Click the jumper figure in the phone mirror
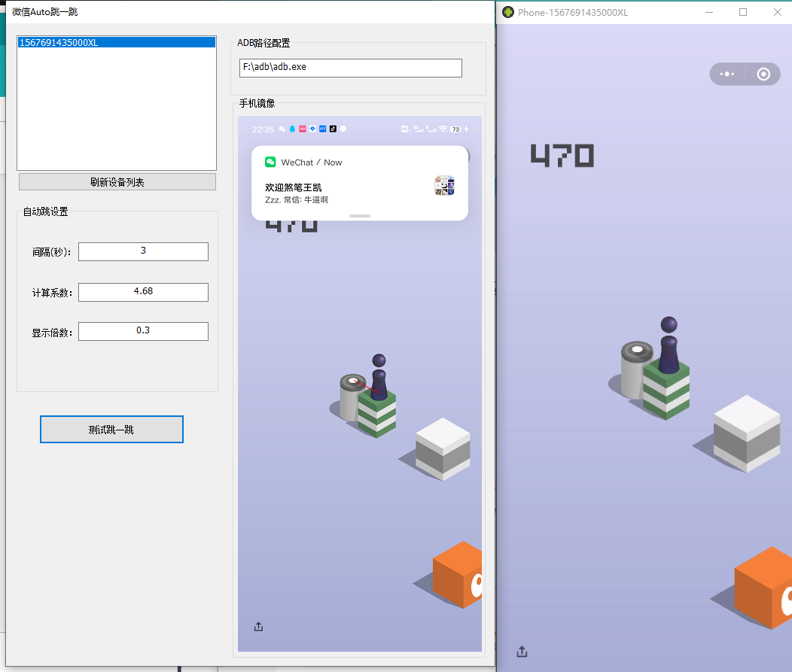Screen dimensions: 792x672 point(379,377)
